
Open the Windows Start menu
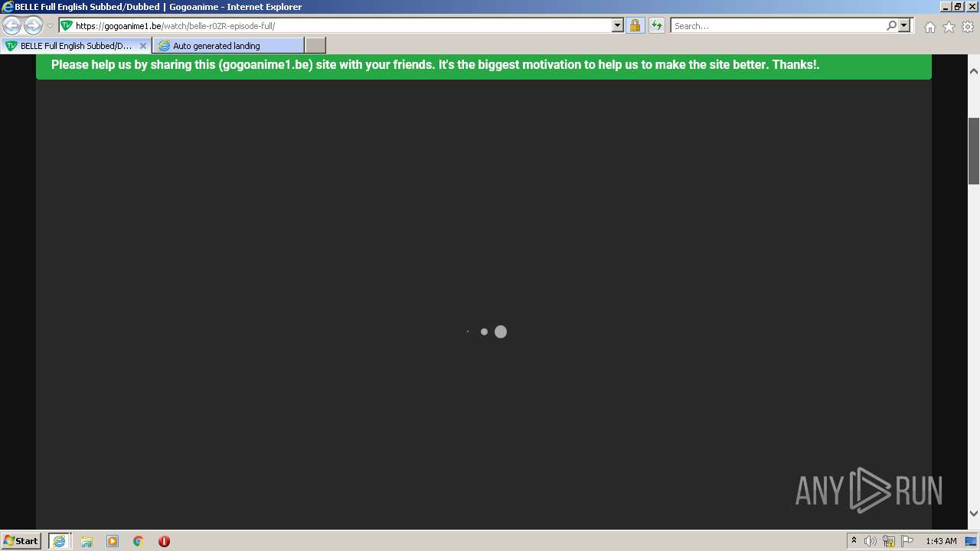coord(21,541)
